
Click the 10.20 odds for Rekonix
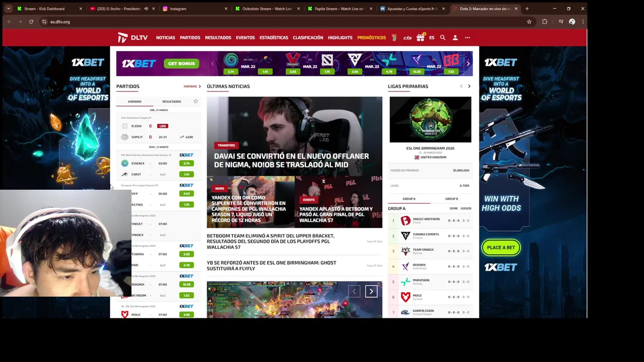click(x=186, y=285)
